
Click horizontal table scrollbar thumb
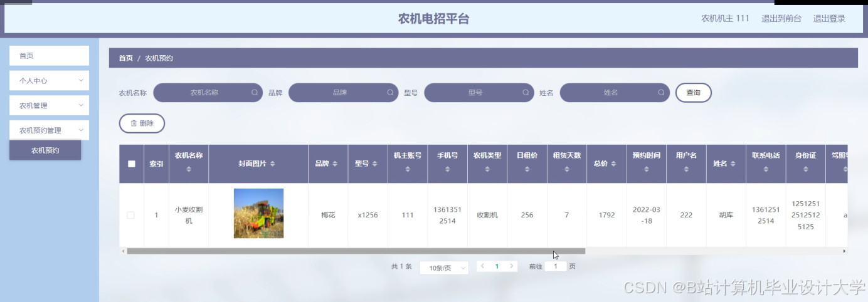[x=356, y=251]
